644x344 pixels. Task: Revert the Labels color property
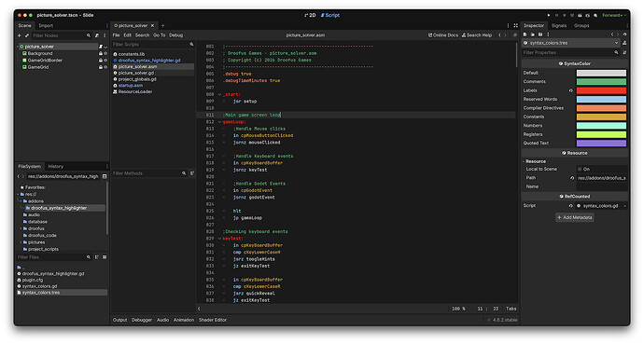pyautogui.click(x=571, y=90)
